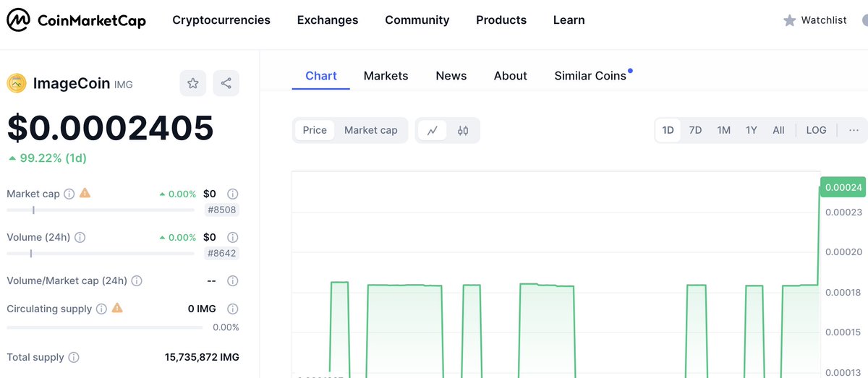868x378 pixels.
Task: Set chart range to 7D
Action: click(695, 130)
